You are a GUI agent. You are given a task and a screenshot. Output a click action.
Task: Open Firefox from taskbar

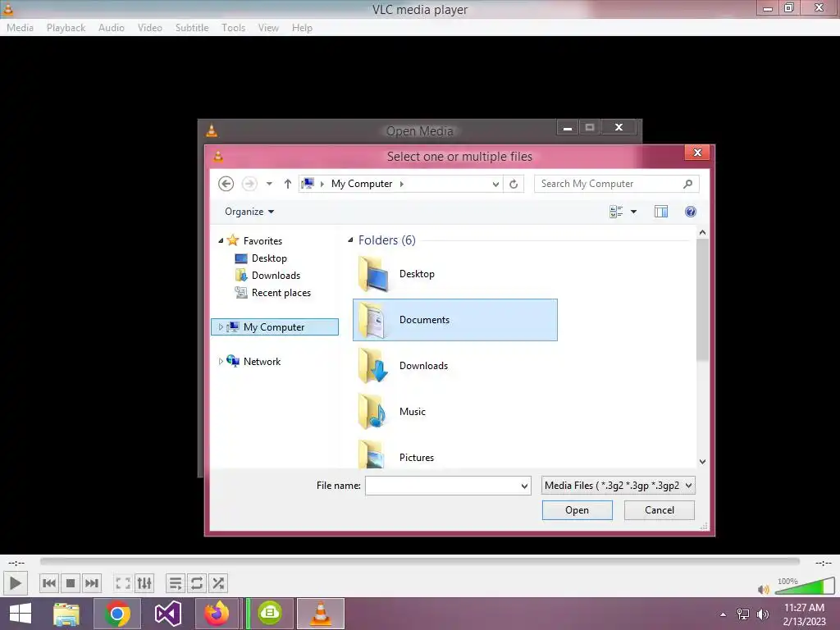click(x=217, y=614)
